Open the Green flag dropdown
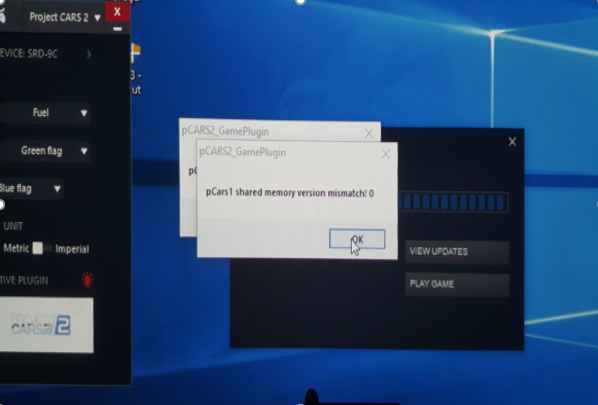 (45, 151)
